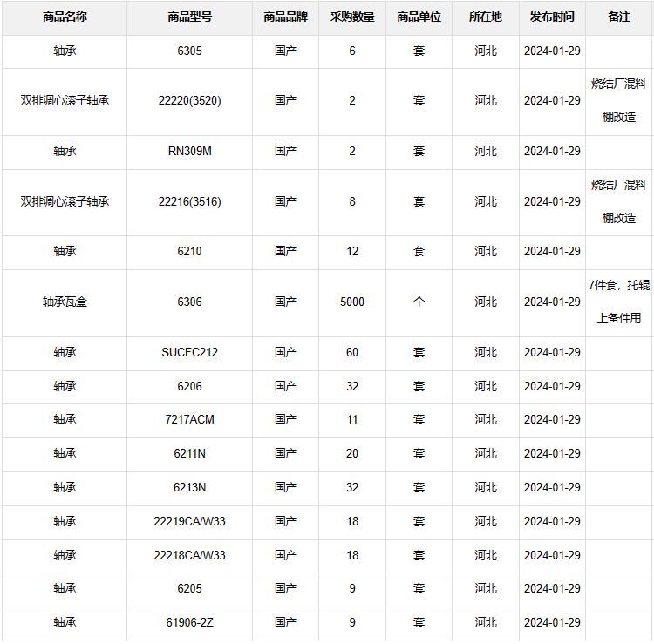Screen dimensions: 654x644
Task: Click quantity 32 in the 6206 row
Action: coord(352,387)
